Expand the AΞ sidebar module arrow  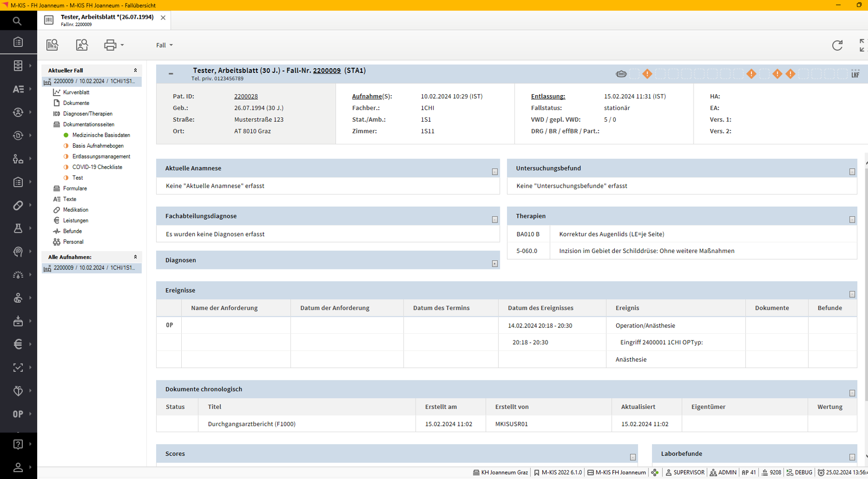click(x=30, y=89)
